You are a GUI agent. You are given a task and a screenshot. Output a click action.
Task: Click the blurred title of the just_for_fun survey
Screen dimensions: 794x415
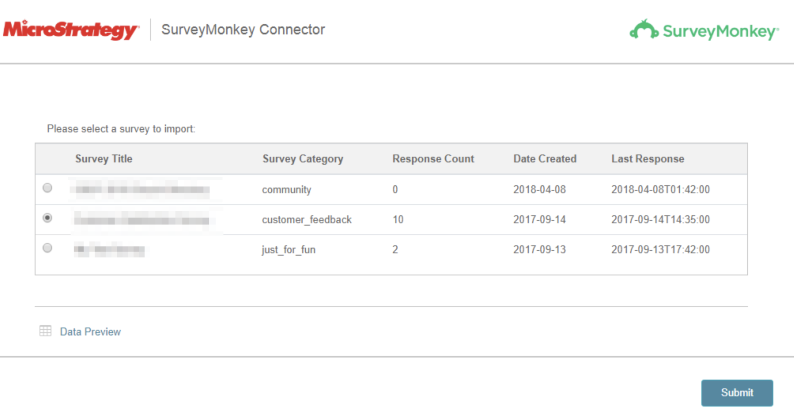click(x=109, y=249)
